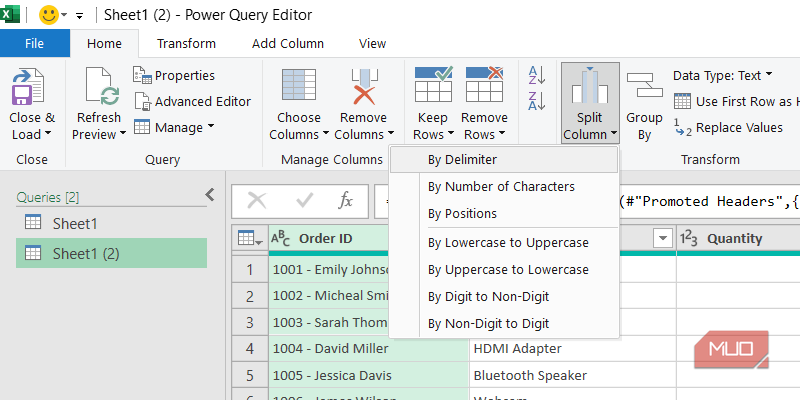Switch to the Transform tab

click(186, 43)
